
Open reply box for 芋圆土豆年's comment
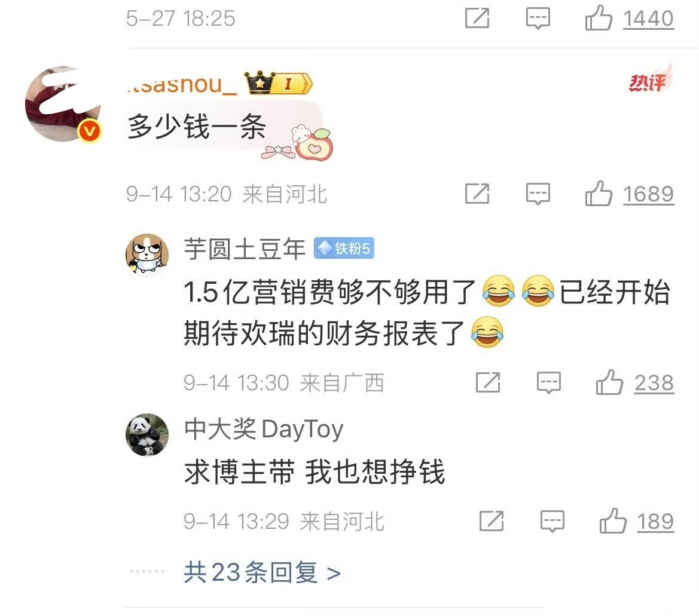549,382
